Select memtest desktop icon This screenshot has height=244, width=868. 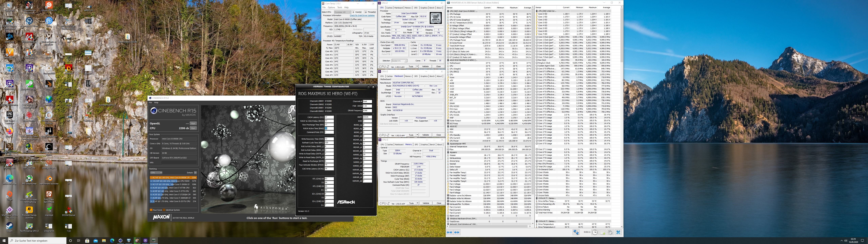coord(49,211)
